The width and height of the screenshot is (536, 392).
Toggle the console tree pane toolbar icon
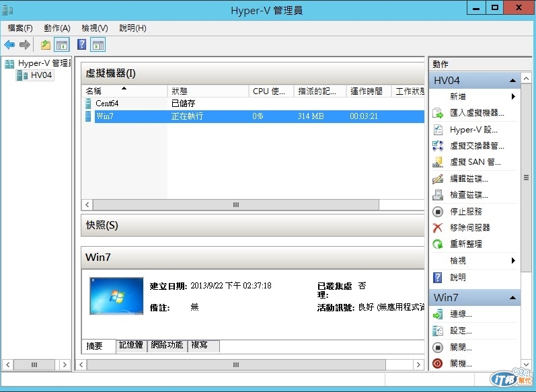click(x=62, y=45)
